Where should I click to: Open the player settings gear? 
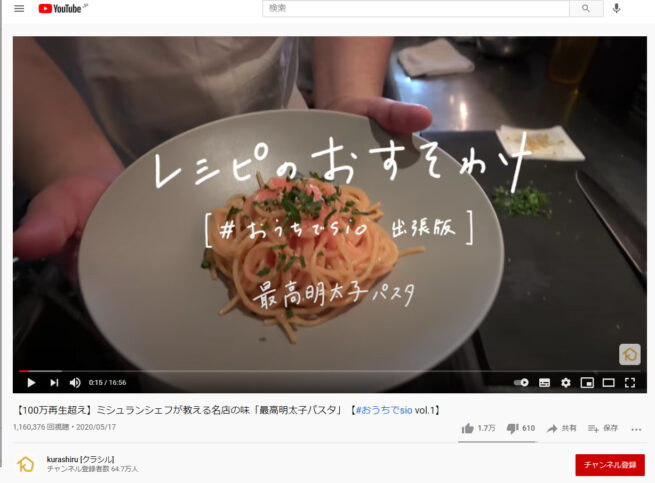click(x=566, y=382)
